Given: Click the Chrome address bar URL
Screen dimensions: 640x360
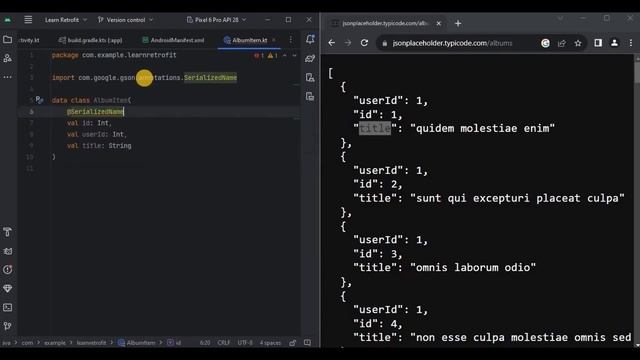Looking at the screenshot, I should [x=452, y=43].
